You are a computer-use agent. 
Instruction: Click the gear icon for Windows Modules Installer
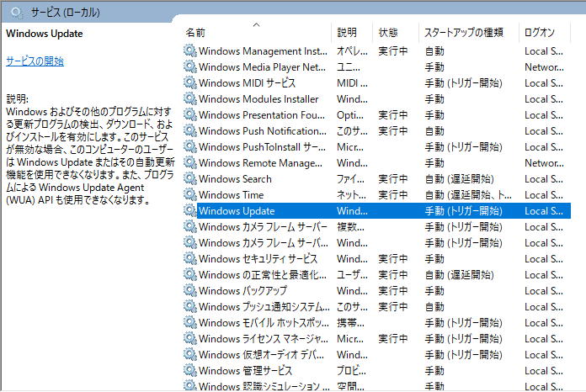(x=190, y=99)
